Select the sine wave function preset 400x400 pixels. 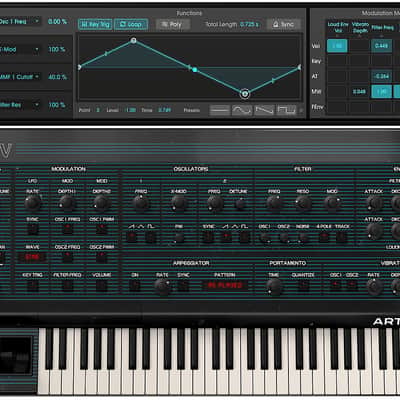pos(242,110)
